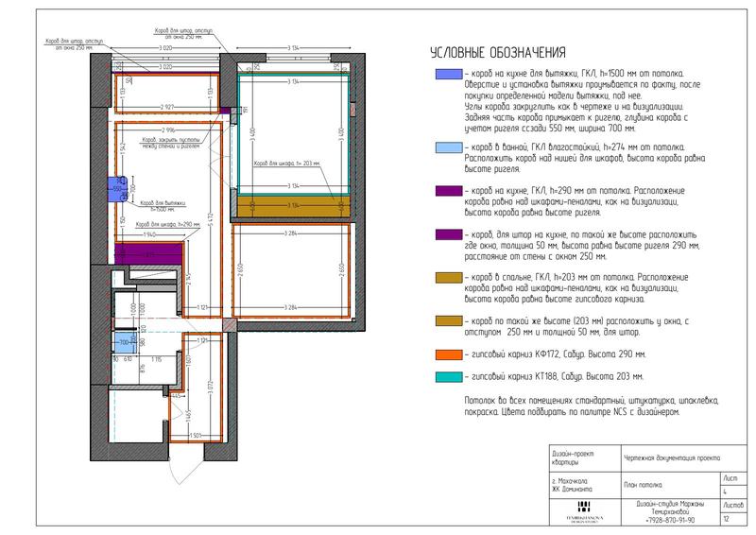756x535 pixels.
Task: Pick the purple swatch for kitchen box h=290
Action: 448,191
